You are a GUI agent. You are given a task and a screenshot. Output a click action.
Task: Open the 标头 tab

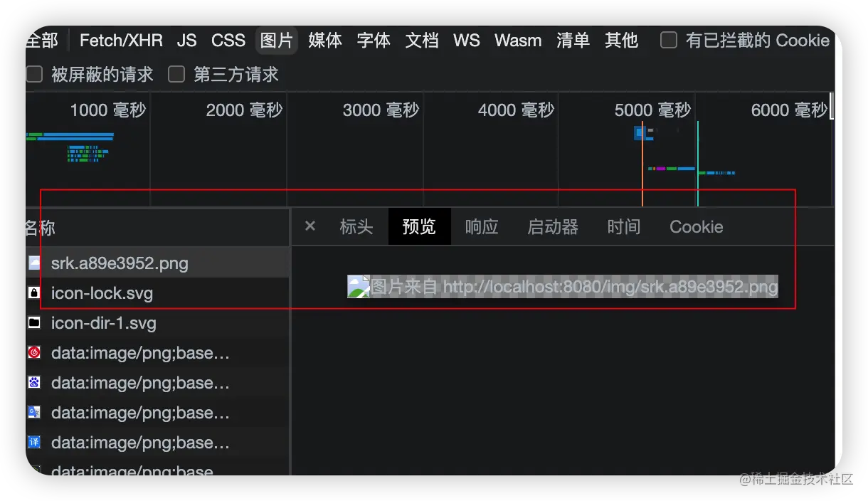coord(356,227)
